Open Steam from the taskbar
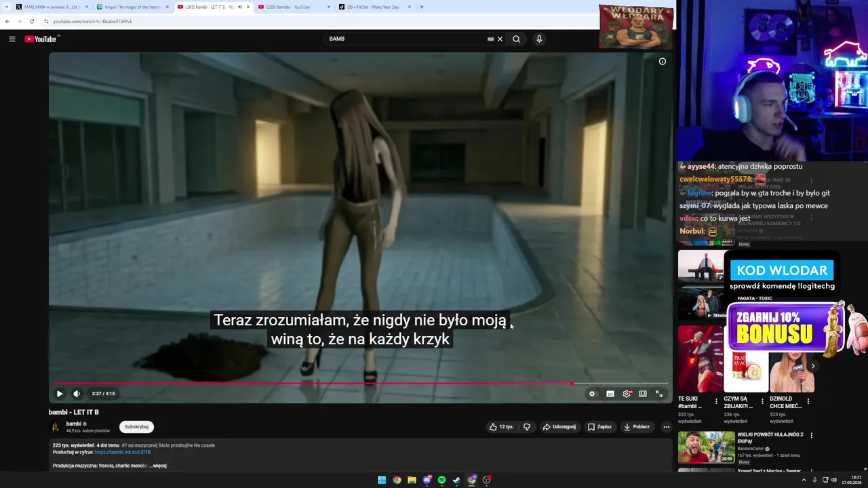This screenshot has height=488, width=868. point(456,480)
